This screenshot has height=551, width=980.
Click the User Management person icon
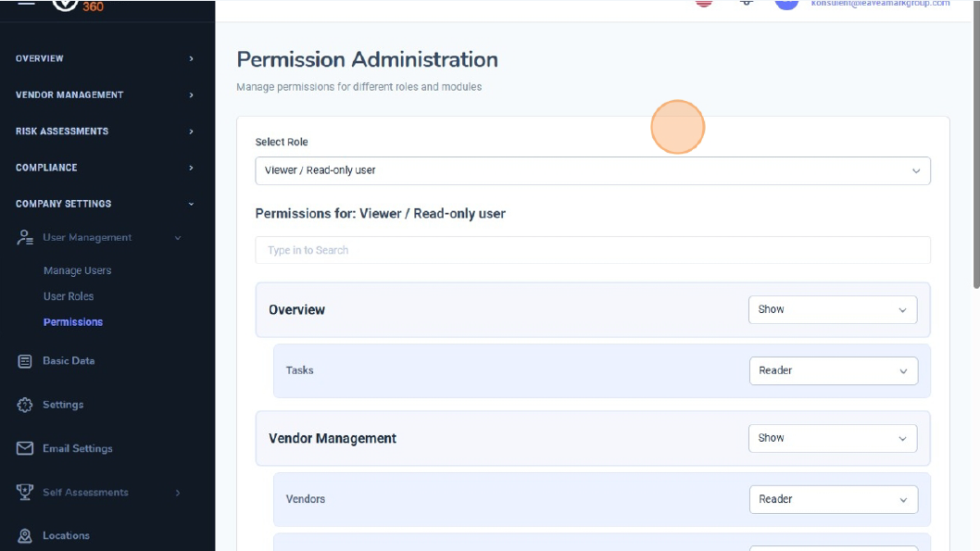click(25, 238)
